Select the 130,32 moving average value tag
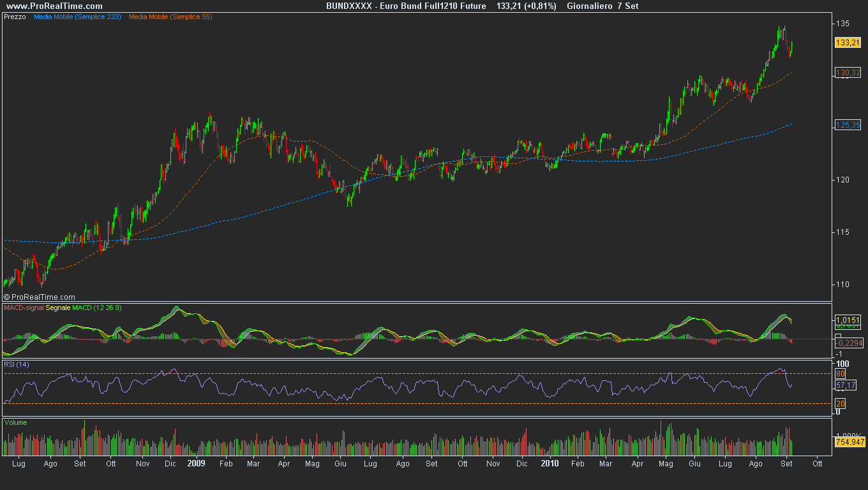Viewport: 868px width, 490px height. [848, 73]
